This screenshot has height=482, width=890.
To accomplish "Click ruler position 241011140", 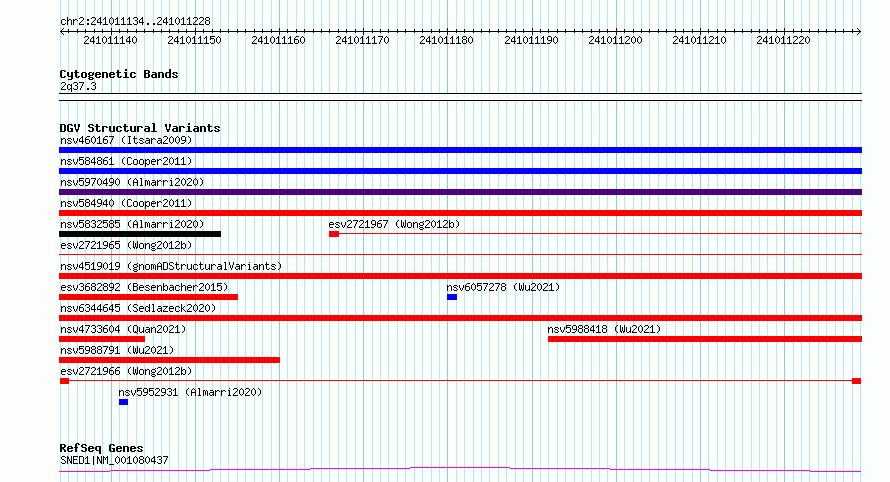I will pyautogui.click(x=110, y=40).
